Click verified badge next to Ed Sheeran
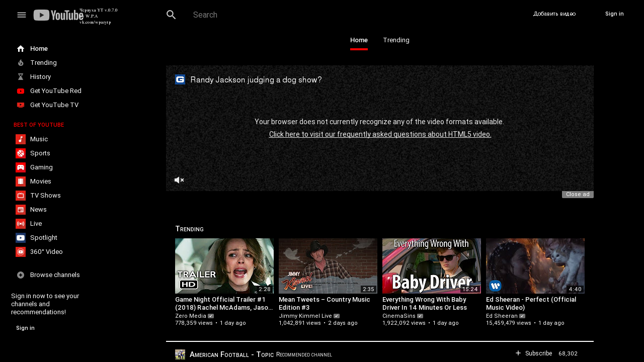The width and height of the screenshot is (644, 362). click(522, 316)
